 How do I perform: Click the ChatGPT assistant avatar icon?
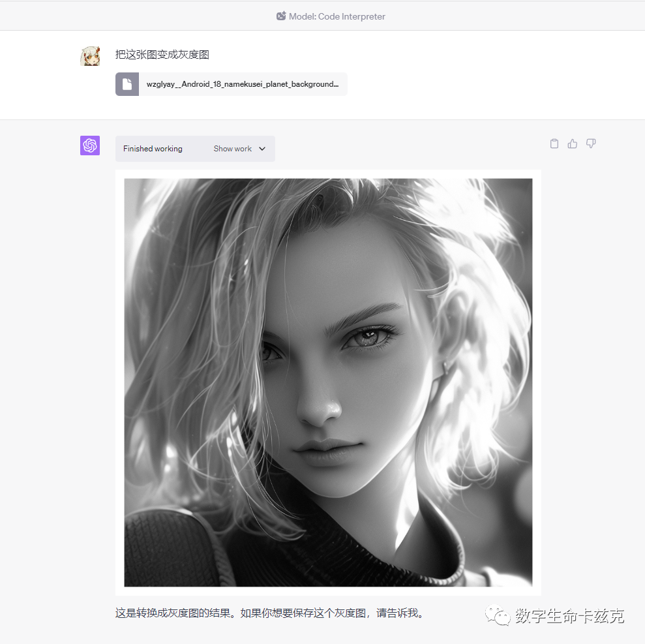pos(90,146)
